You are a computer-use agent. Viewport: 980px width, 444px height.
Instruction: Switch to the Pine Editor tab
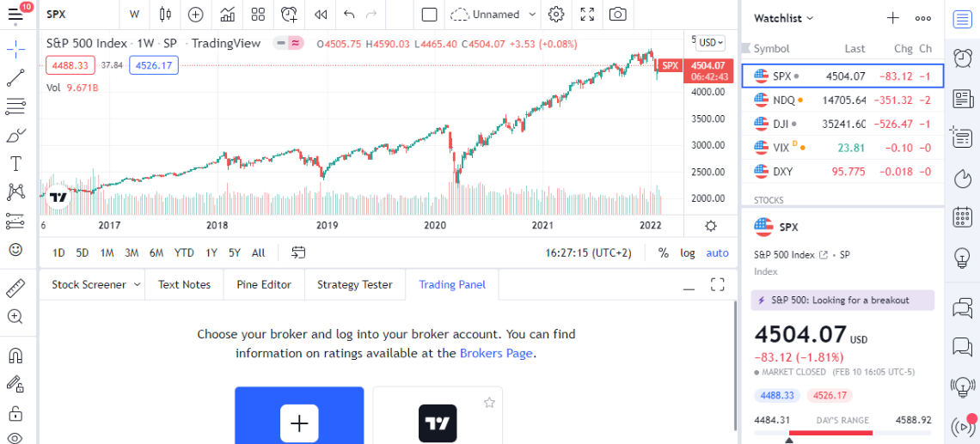264,284
